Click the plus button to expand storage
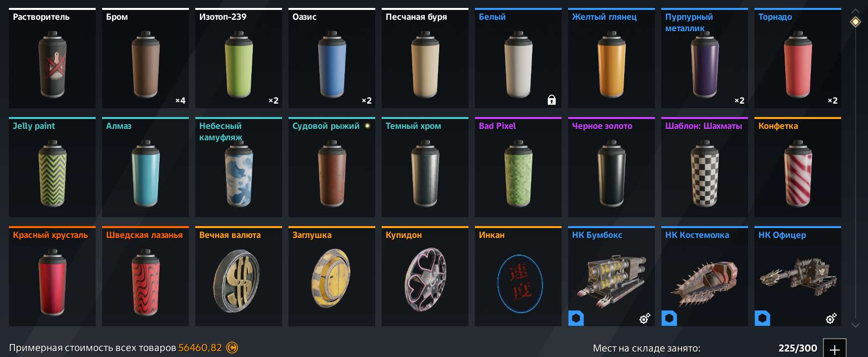 [835, 349]
